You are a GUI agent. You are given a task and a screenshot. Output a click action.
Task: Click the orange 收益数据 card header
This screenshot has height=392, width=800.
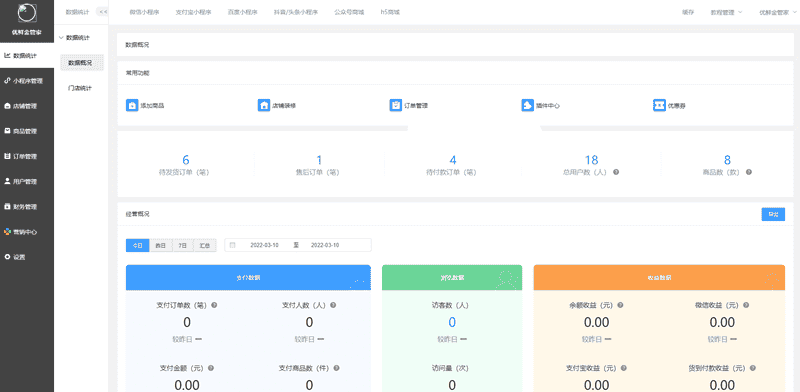pos(659,278)
